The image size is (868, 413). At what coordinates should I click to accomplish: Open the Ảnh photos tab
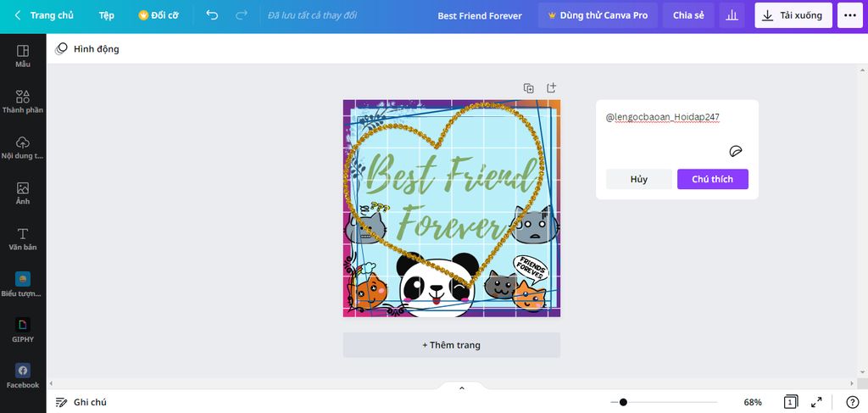(x=23, y=193)
